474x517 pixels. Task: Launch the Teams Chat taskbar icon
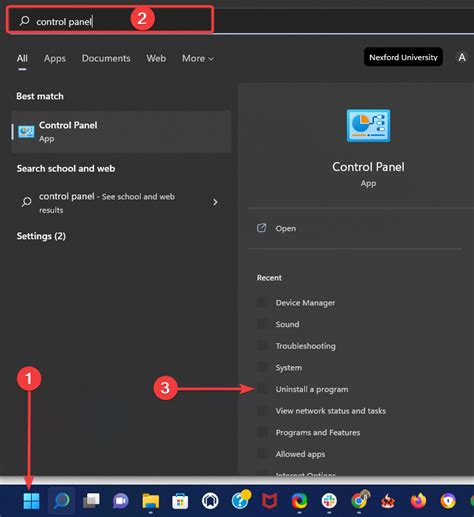pyautogui.click(x=121, y=501)
